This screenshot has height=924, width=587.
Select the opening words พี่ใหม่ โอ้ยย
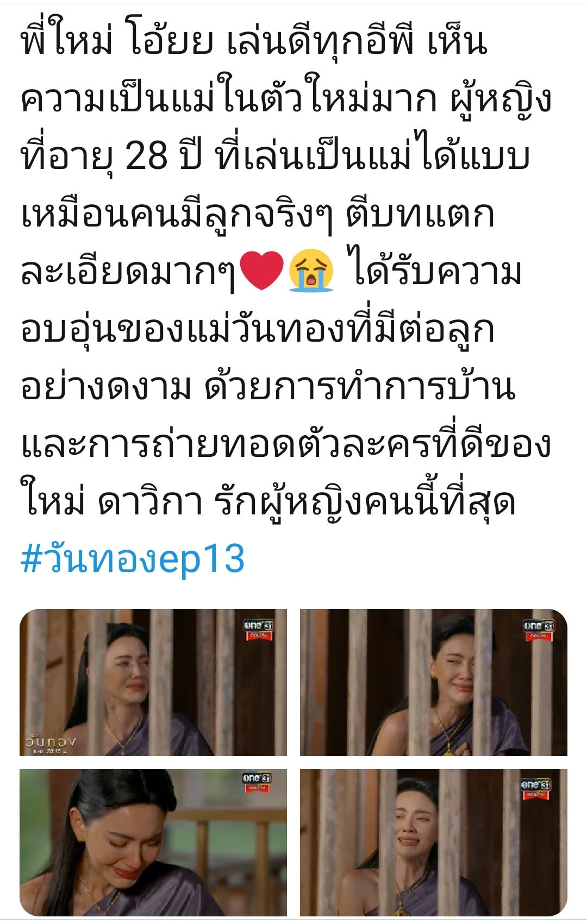(x=117, y=42)
